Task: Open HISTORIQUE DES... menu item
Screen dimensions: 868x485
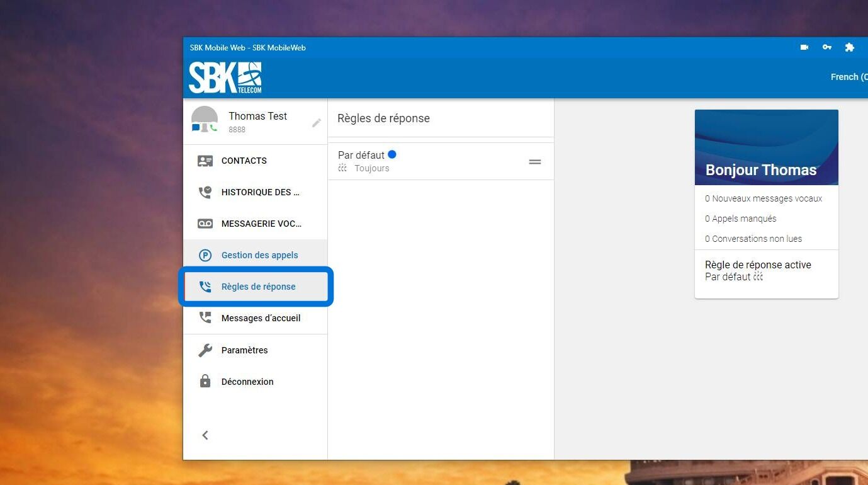Action: pyautogui.click(x=256, y=192)
